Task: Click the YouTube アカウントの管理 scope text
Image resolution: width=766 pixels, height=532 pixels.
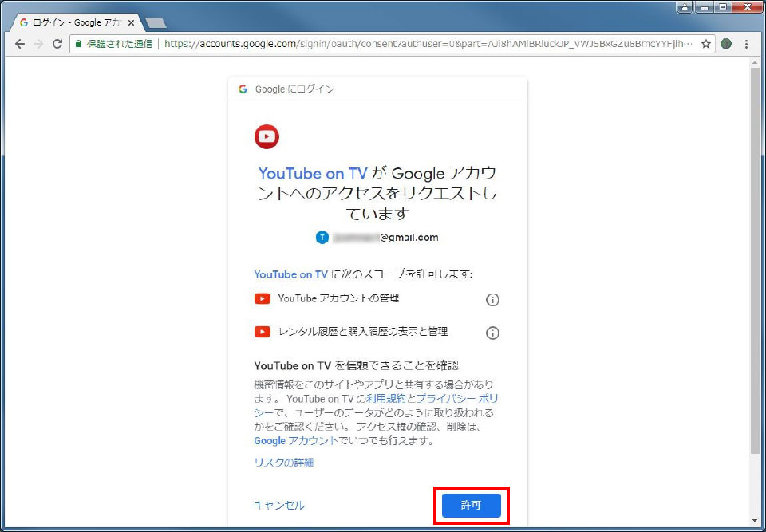Action: pyautogui.click(x=338, y=298)
